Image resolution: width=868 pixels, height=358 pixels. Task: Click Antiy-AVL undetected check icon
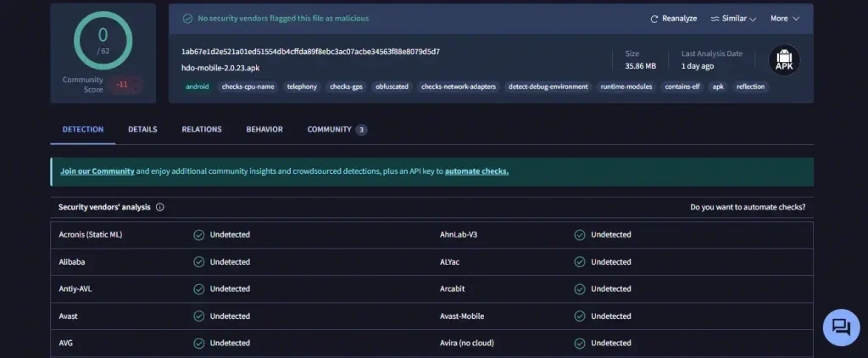pyautogui.click(x=198, y=289)
